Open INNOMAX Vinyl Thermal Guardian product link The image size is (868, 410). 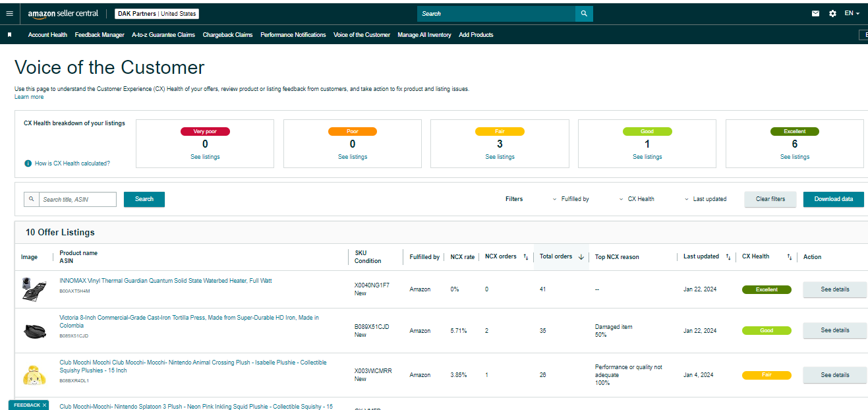click(x=165, y=281)
